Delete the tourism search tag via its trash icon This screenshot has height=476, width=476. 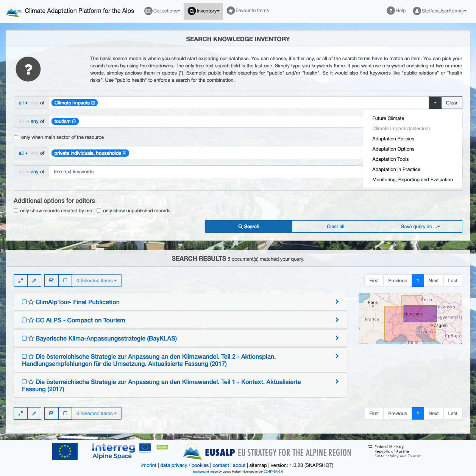(x=74, y=121)
